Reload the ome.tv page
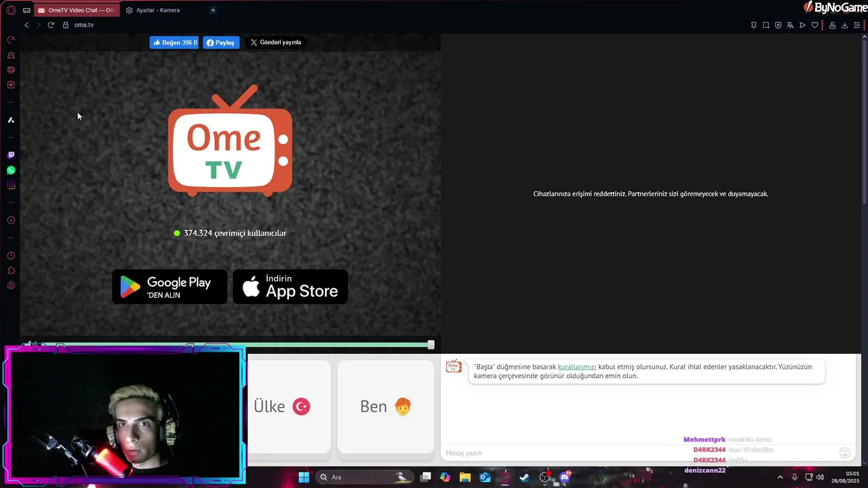Viewport: 868px width, 488px height. point(50,25)
